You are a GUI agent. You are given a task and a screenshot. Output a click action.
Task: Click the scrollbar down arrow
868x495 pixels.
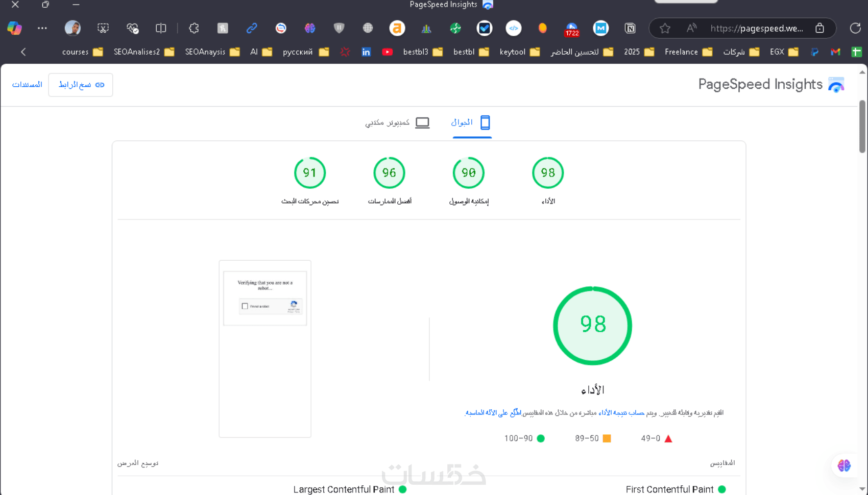[x=862, y=489]
